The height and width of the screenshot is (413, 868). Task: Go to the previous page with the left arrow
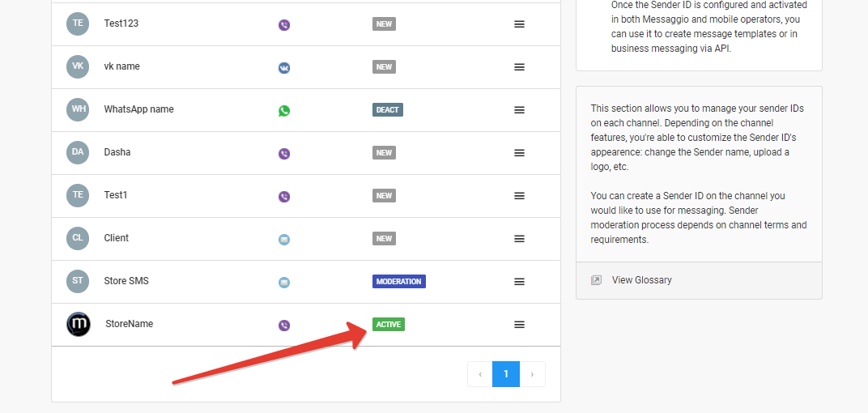pyautogui.click(x=480, y=374)
